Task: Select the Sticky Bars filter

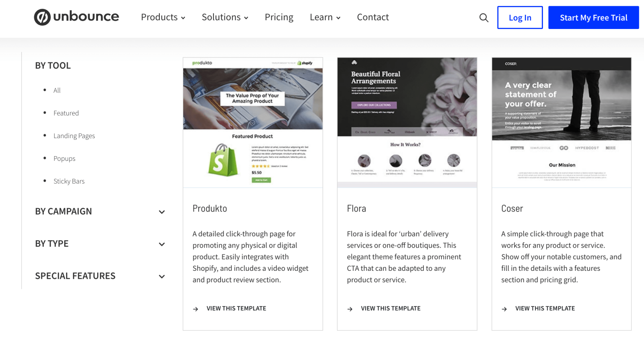Action: click(69, 181)
